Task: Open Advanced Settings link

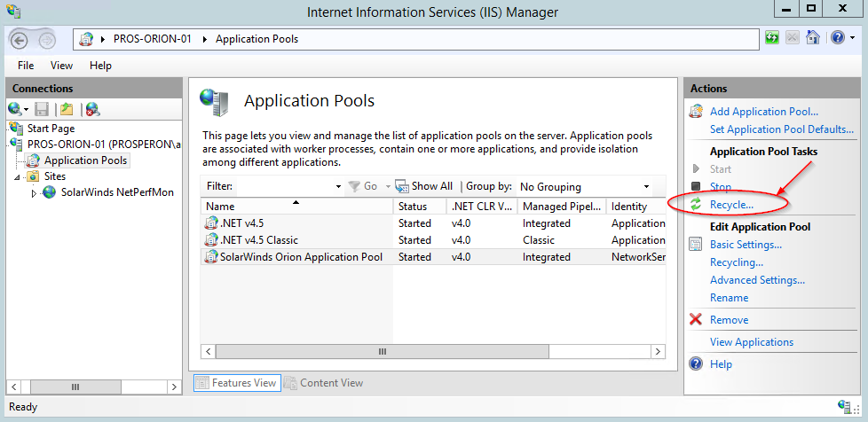Action: (757, 280)
